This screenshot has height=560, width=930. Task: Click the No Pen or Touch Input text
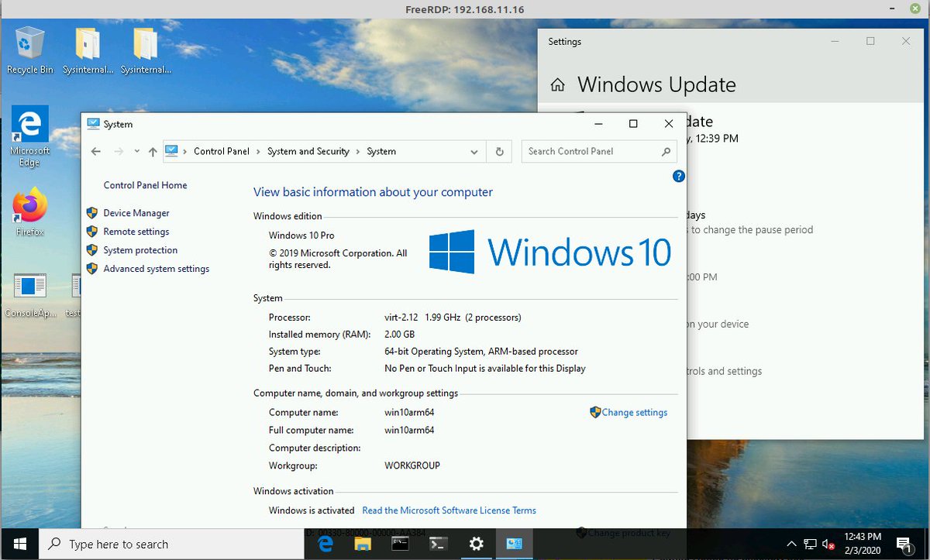pos(485,369)
